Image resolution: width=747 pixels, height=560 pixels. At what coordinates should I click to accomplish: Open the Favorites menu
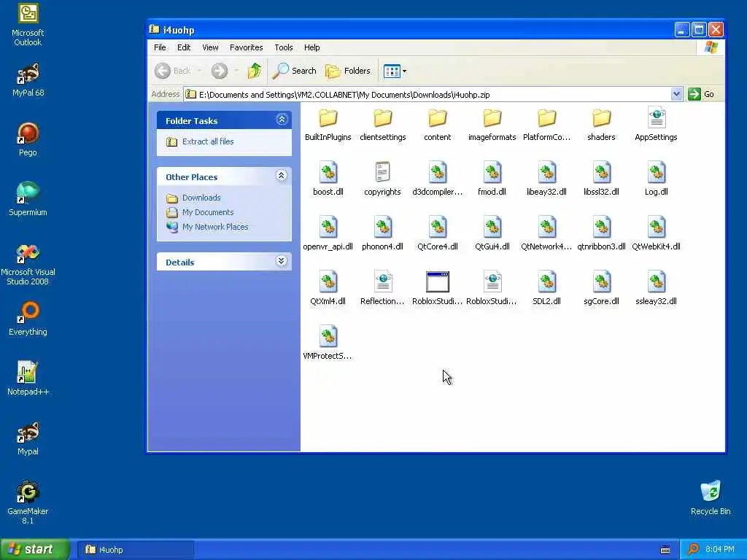(x=247, y=47)
